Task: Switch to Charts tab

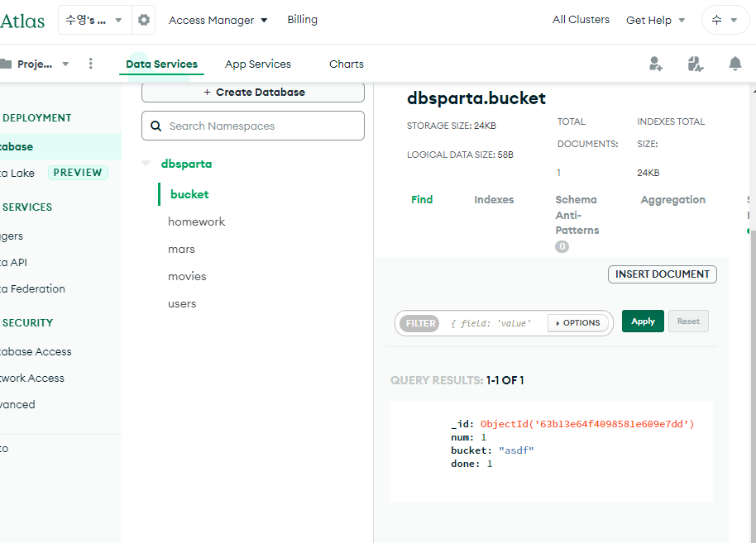Action: pos(347,64)
